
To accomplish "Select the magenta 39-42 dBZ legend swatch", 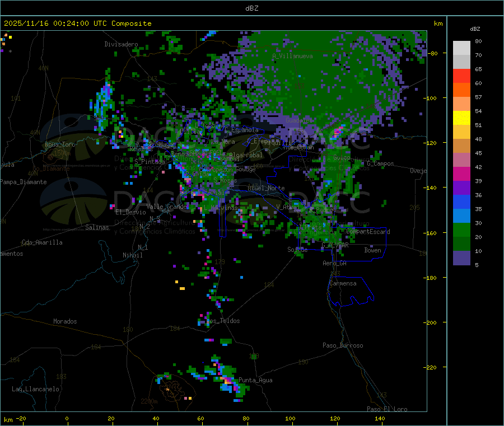I will 461,174.
